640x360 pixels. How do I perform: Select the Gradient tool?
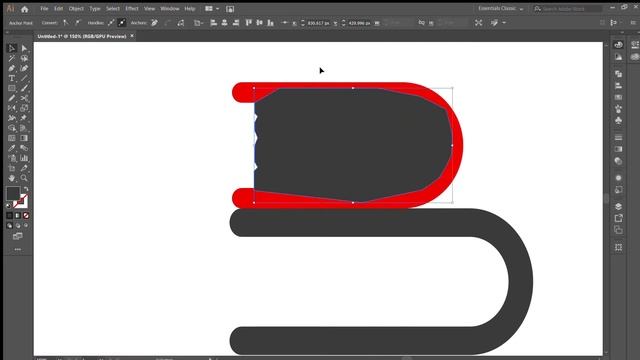pos(24,138)
